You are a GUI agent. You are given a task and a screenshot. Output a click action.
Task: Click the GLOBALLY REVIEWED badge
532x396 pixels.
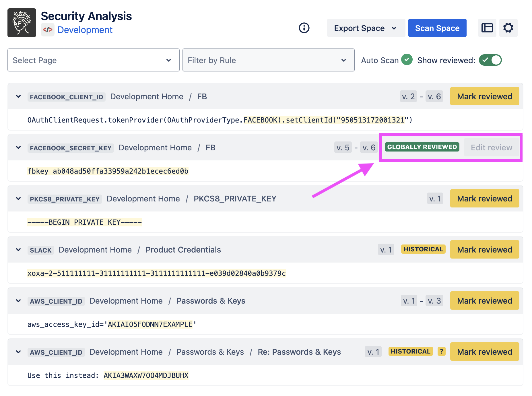click(x=422, y=147)
